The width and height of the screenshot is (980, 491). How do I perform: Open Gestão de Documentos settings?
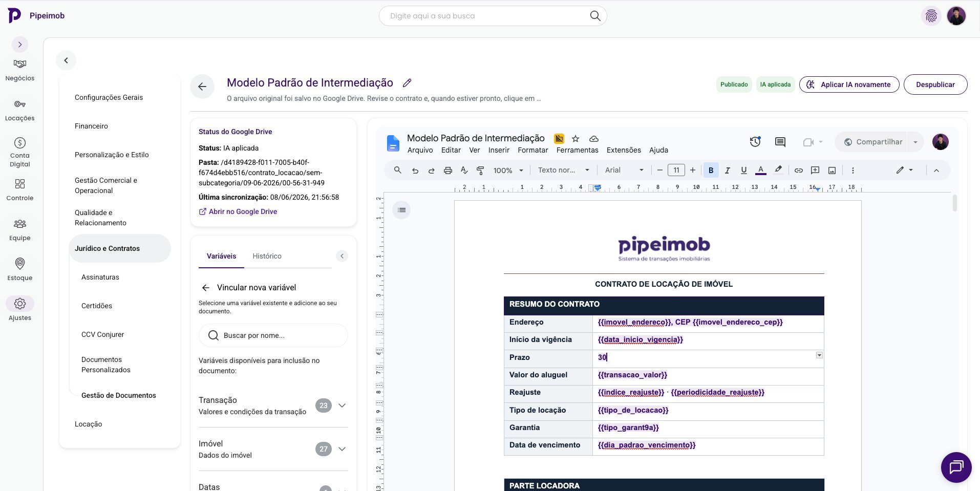[118, 395]
